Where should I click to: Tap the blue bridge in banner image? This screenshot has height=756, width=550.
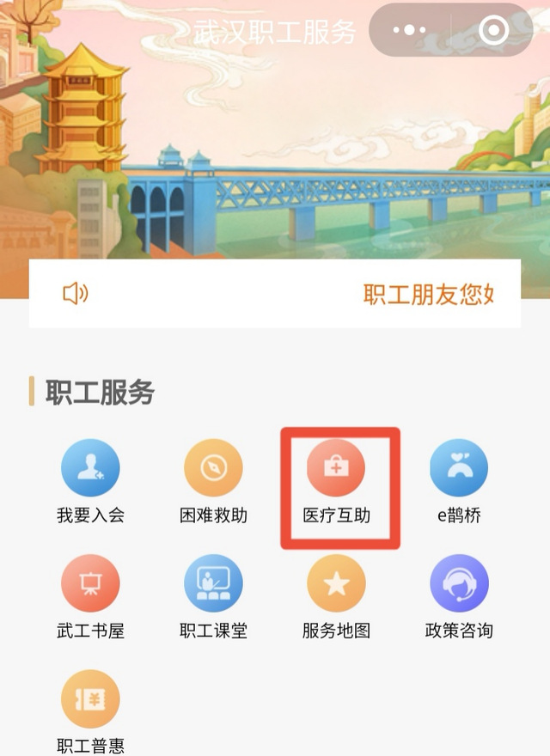(x=338, y=198)
